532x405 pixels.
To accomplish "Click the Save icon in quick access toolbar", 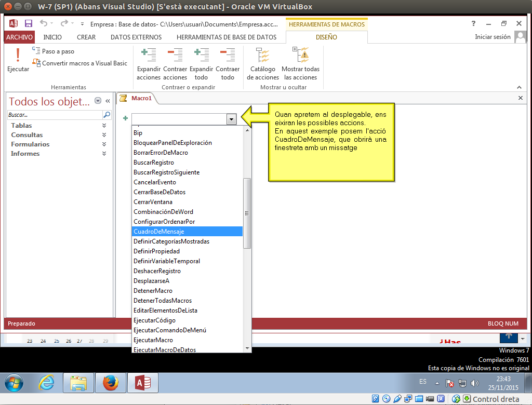I will (x=29, y=23).
